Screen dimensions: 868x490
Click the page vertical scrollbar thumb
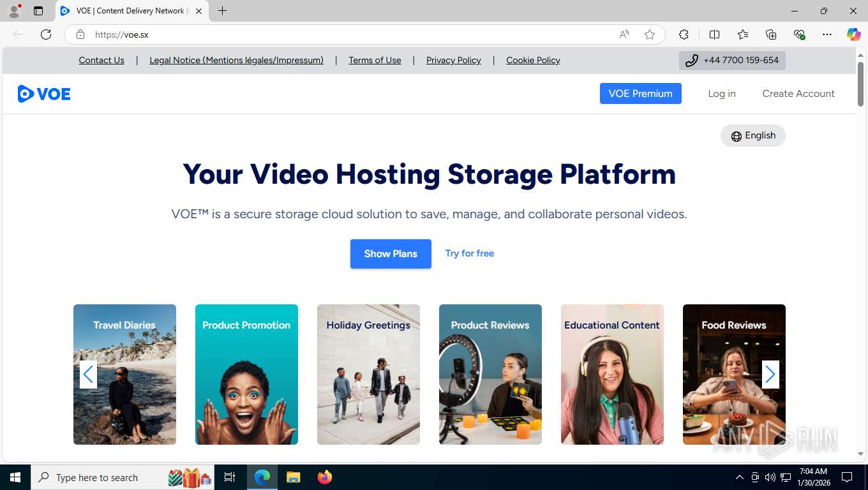coord(860,83)
